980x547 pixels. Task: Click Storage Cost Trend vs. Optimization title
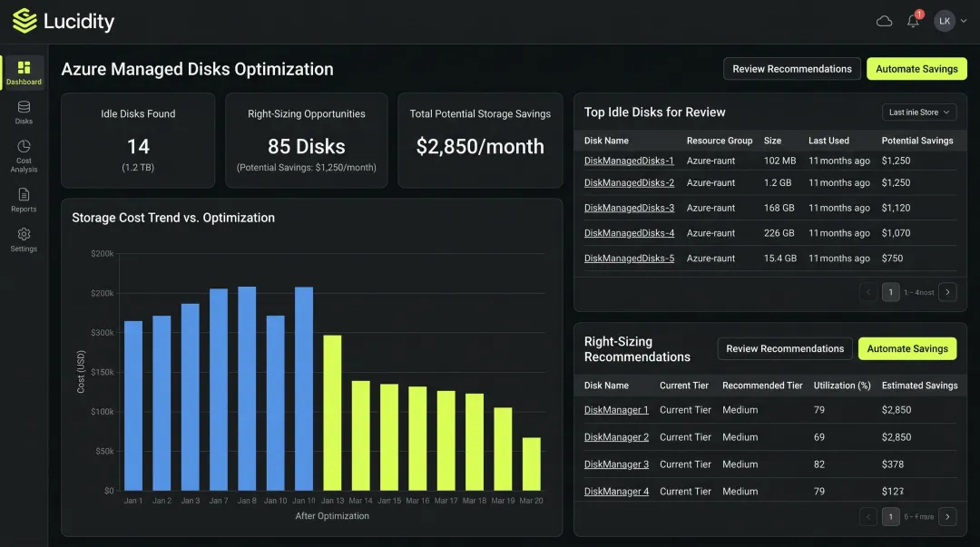173,218
